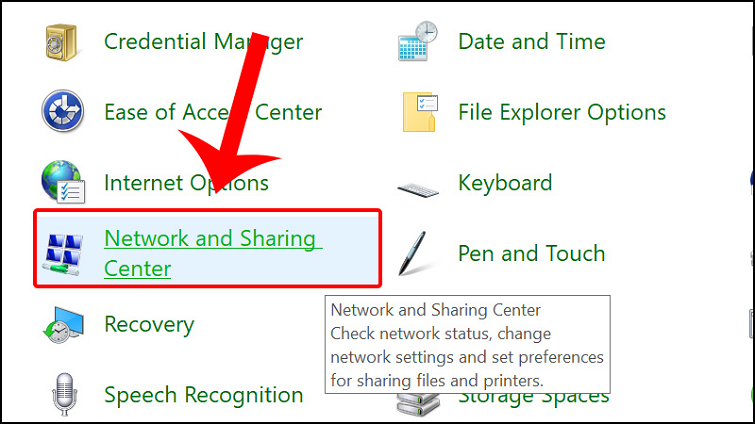Open the Recovery link
The height and width of the screenshot is (424, 755).
point(149,324)
